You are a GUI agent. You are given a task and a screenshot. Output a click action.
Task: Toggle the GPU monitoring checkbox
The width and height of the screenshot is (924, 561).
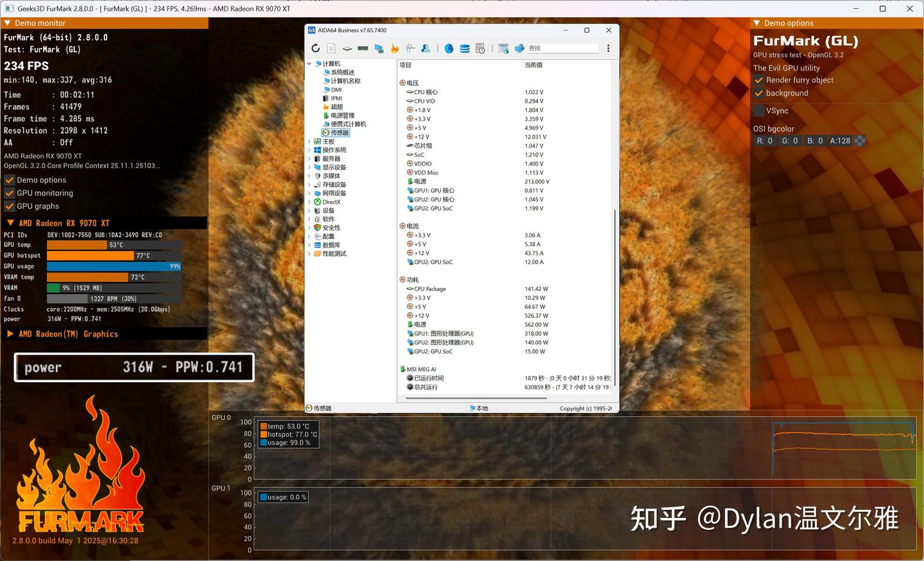coord(10,193)
